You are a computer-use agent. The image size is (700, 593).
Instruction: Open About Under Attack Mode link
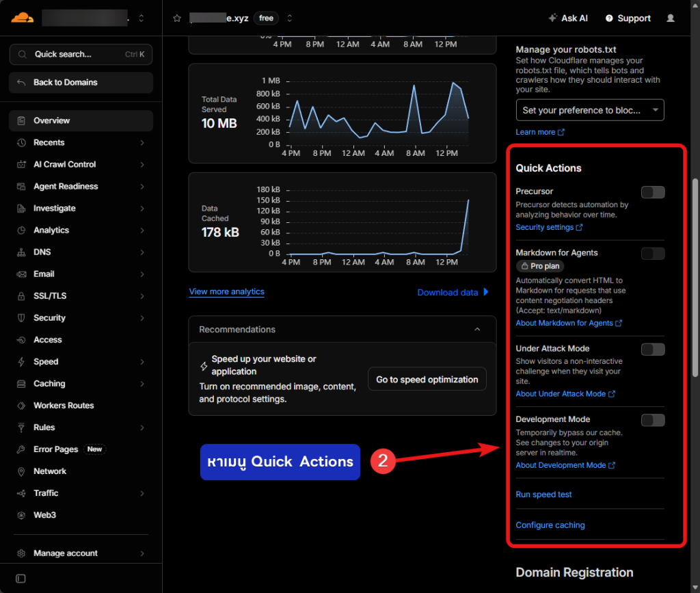point(565,394)
